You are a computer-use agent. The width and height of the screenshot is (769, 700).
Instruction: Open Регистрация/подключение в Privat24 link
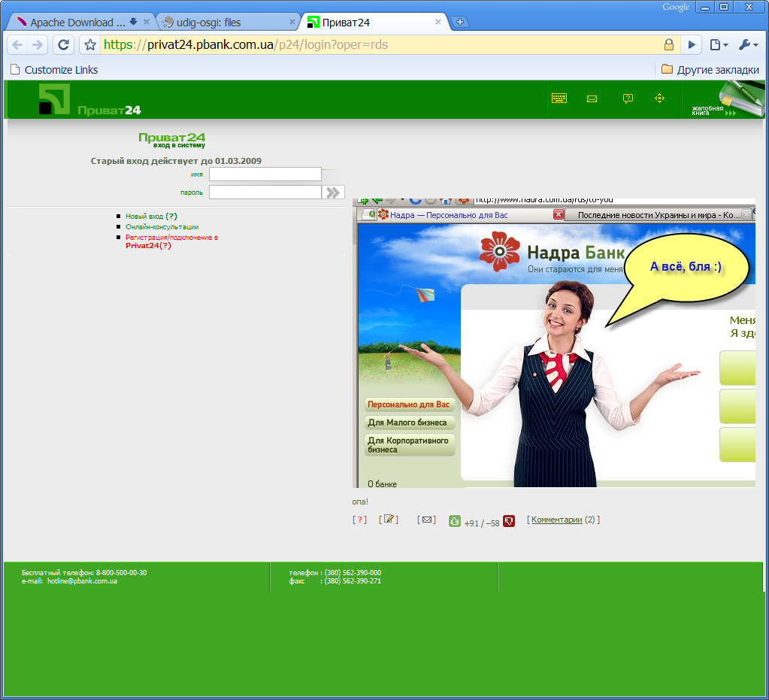tap(171, 241)
